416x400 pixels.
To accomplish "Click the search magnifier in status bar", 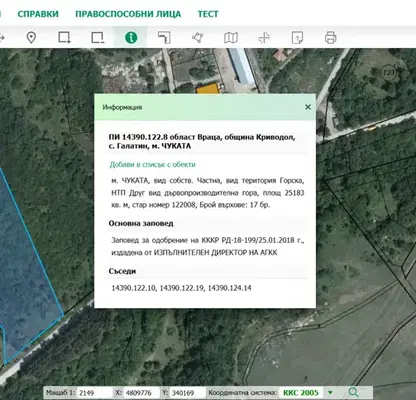I will click(353, 393).
